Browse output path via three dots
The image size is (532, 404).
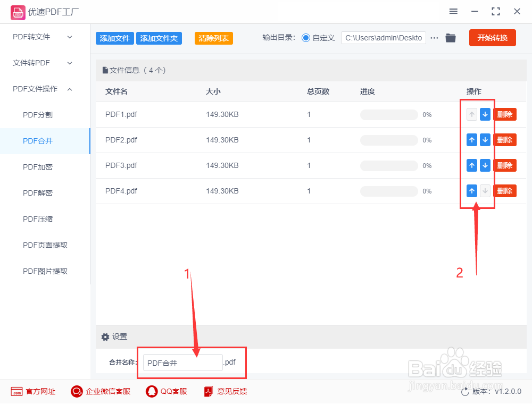click(434, 38)
